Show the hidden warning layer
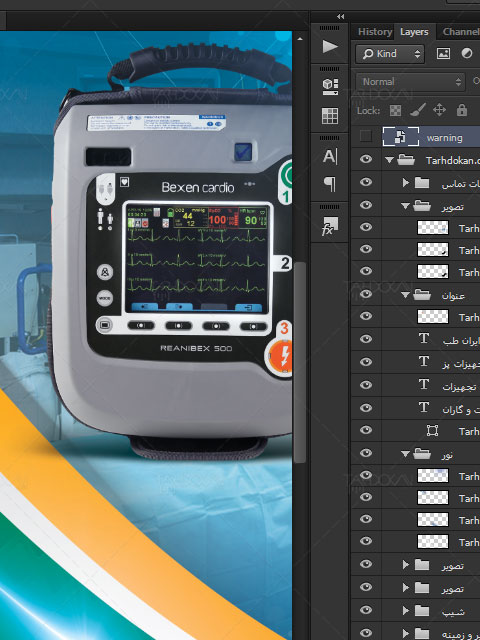 [x=366, y=136]
